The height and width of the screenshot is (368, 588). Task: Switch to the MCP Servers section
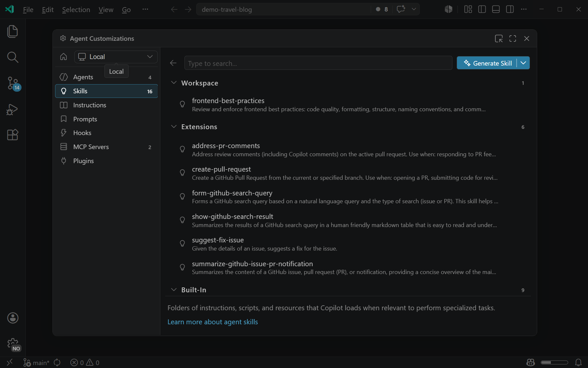91,147
